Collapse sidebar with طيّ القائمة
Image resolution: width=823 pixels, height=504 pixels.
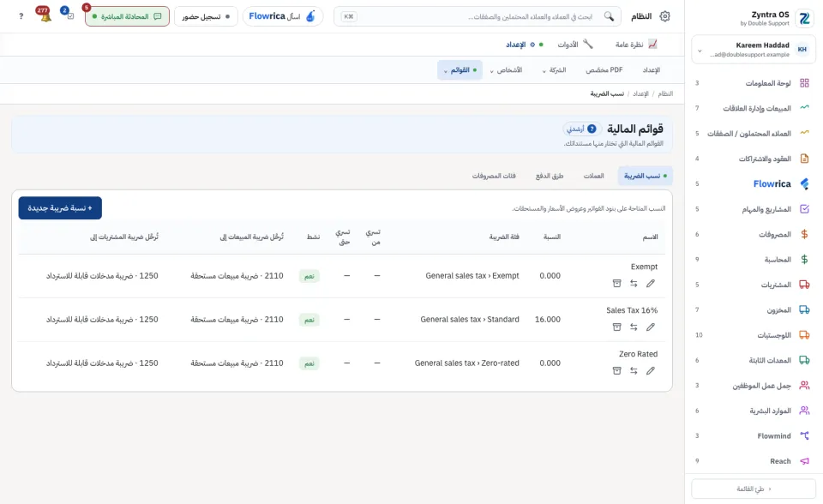[754, 489]
